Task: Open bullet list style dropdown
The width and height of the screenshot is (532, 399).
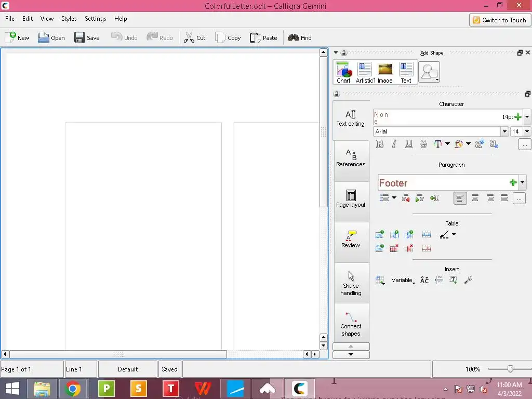Action: 394,197
